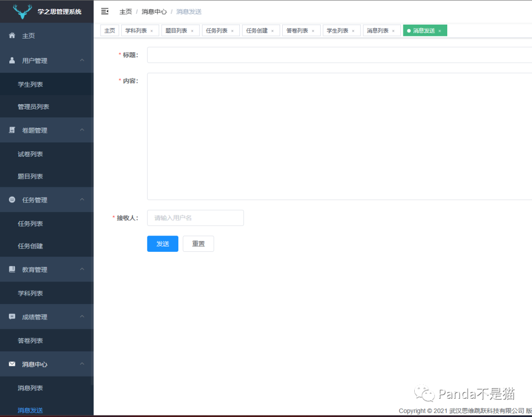This screenshot has width=532, height=417.
Task: Open 试卷列表 in the sidebar
Action: pos(47,154)
